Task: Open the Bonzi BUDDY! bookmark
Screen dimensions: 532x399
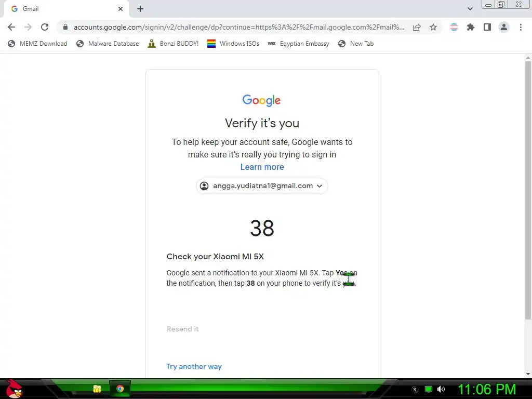Action: (173, 44)
